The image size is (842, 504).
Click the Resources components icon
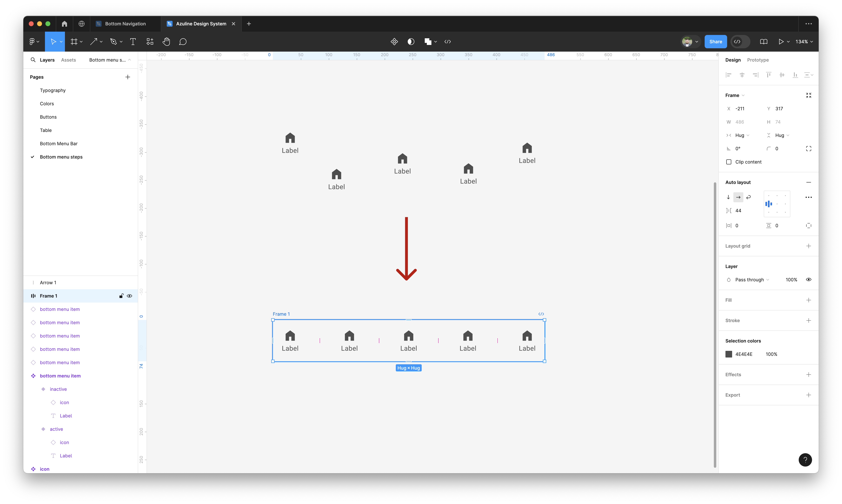click(x=150, y=41)
